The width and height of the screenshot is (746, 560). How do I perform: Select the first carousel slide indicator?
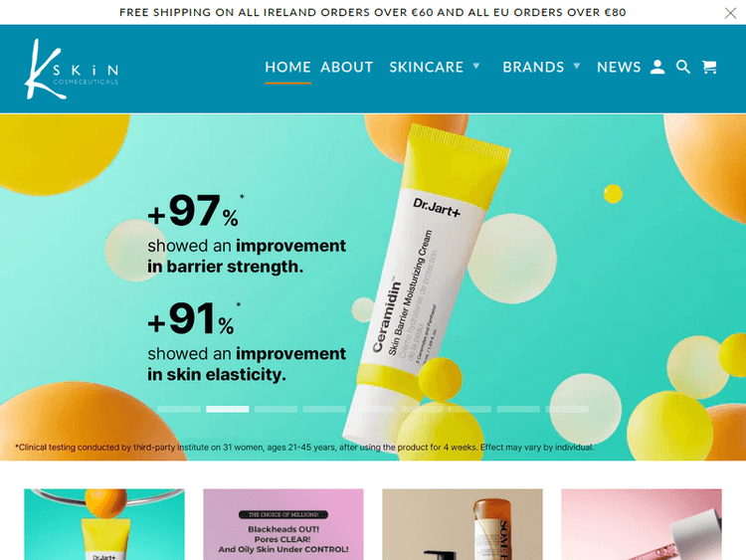click(179, 409)
